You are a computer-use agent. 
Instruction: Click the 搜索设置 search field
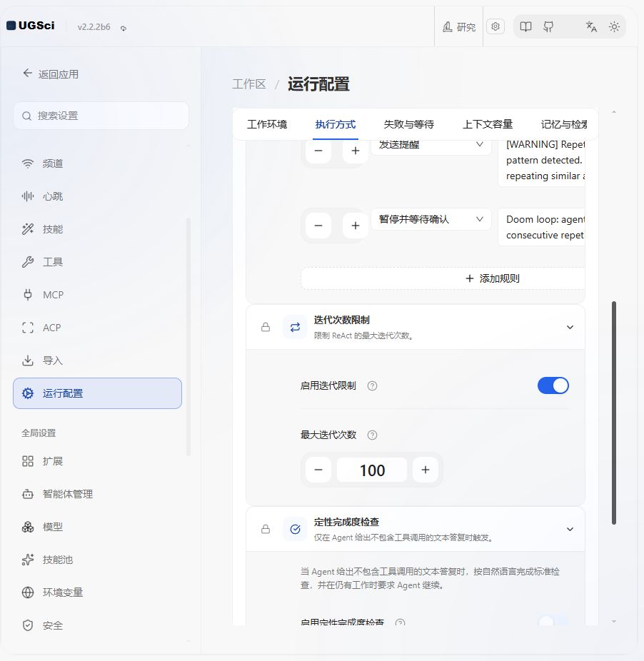(101, 116)
